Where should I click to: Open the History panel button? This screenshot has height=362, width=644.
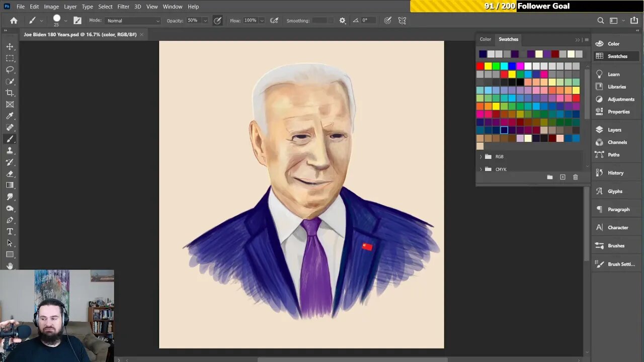pos(615,173)
